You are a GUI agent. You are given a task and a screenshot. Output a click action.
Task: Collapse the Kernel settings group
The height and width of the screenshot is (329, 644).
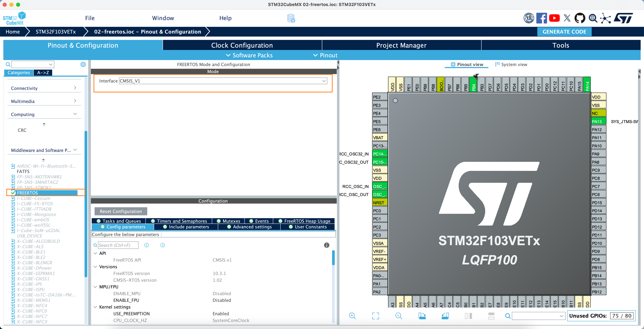(x=95, y=307)
